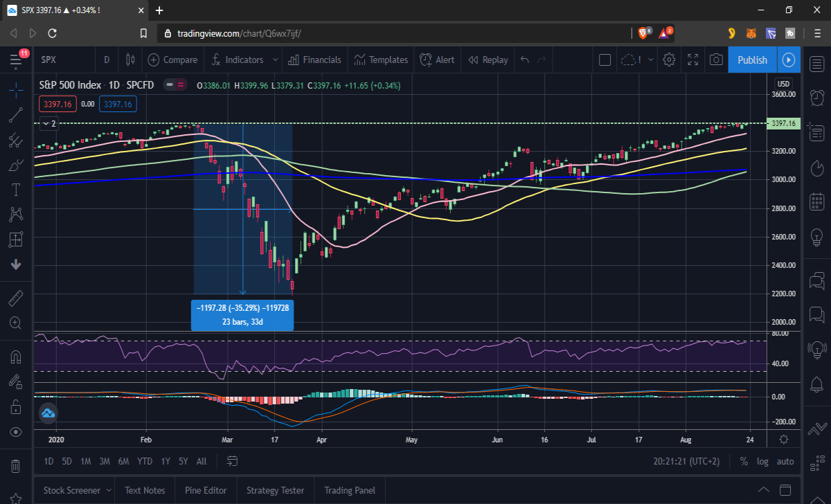
Task: Toggle stay in drawing mode
Action: coord(16,382)
